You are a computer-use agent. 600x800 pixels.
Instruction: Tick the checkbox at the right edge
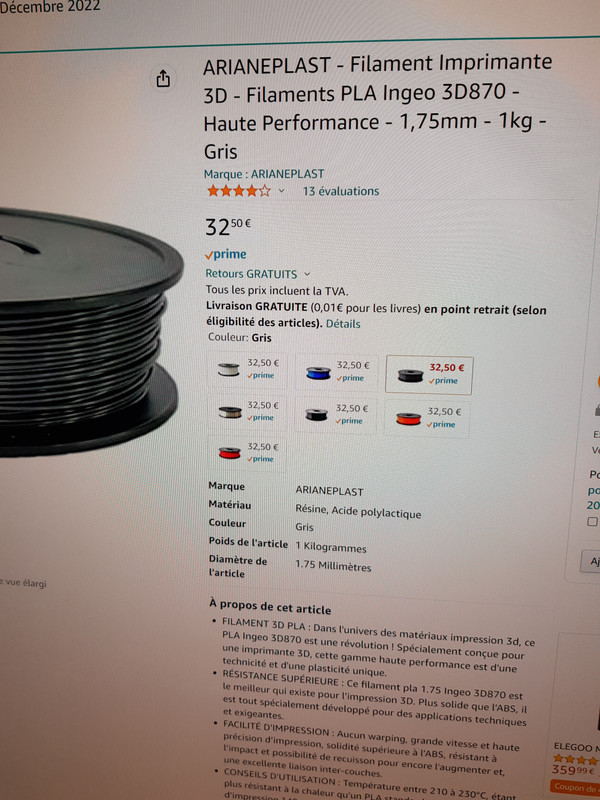click(x=592, y=521)
